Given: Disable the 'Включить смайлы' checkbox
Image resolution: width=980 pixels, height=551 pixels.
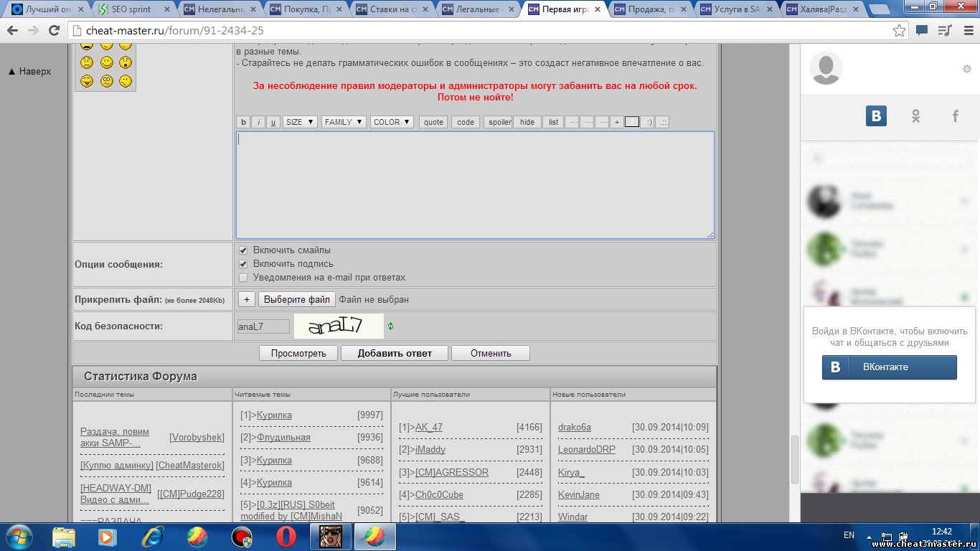Looking at the screenshot, I should coord(243,250).
